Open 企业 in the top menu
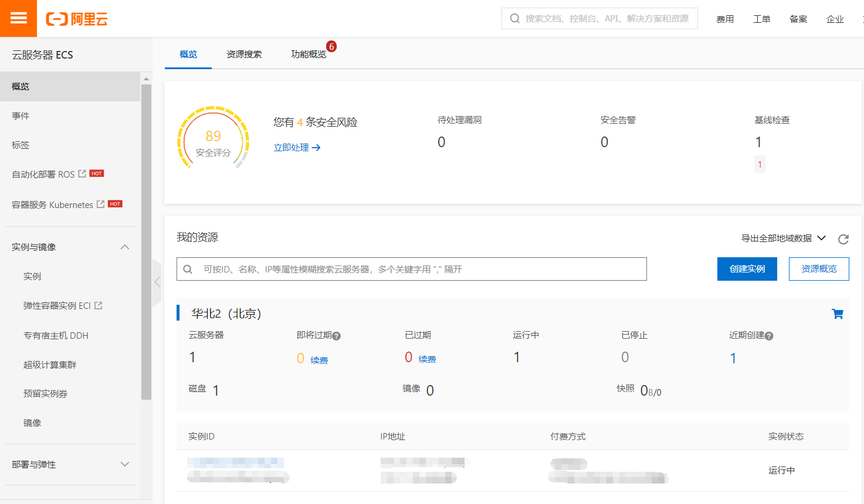The image size is (864, 504). (835, 19)
